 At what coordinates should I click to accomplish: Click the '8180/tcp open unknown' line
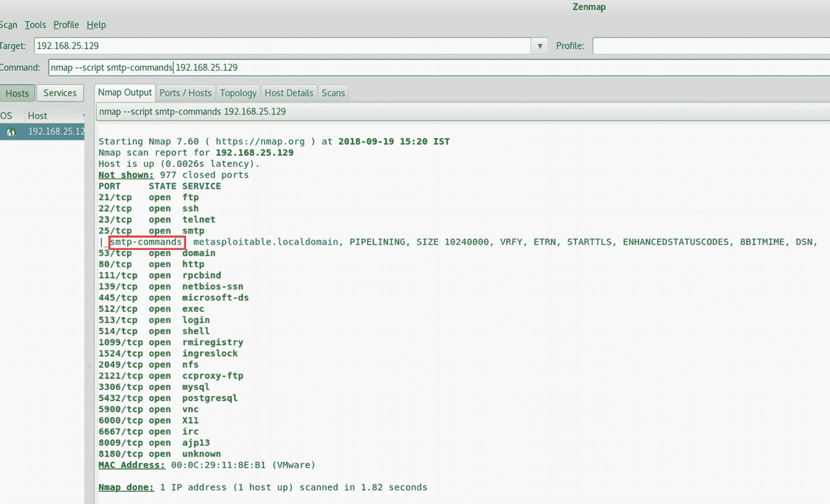click(x=160, y=453)
